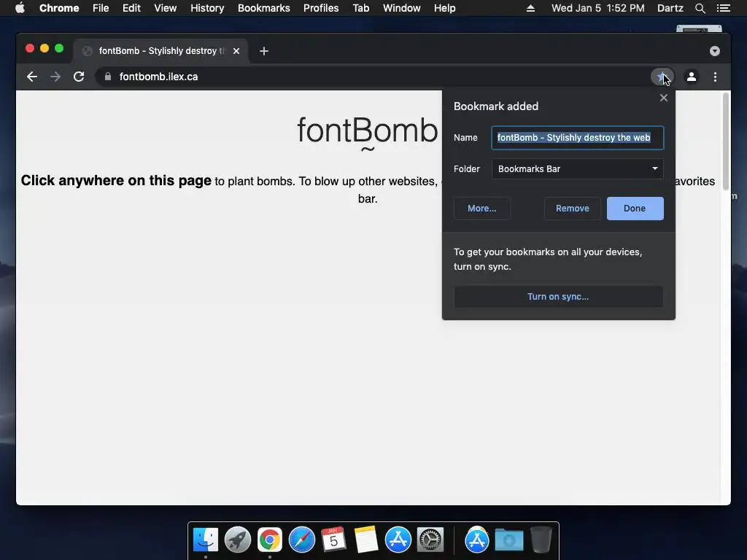Image resolution: width=747 pixels, height=560 pixels.
Task: Open Calendar icon in the dock
Action: [x=333, y=540]
